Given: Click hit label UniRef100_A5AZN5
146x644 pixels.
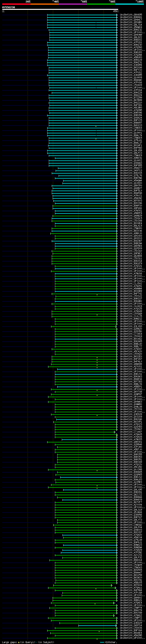Looking at the screenshot, I should coord(131,636).
